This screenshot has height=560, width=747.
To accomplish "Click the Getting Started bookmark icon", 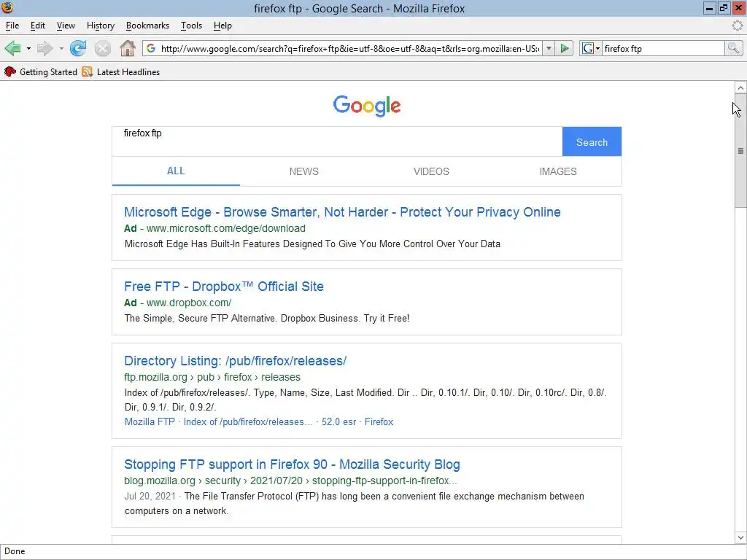I will tap(10, 72).
